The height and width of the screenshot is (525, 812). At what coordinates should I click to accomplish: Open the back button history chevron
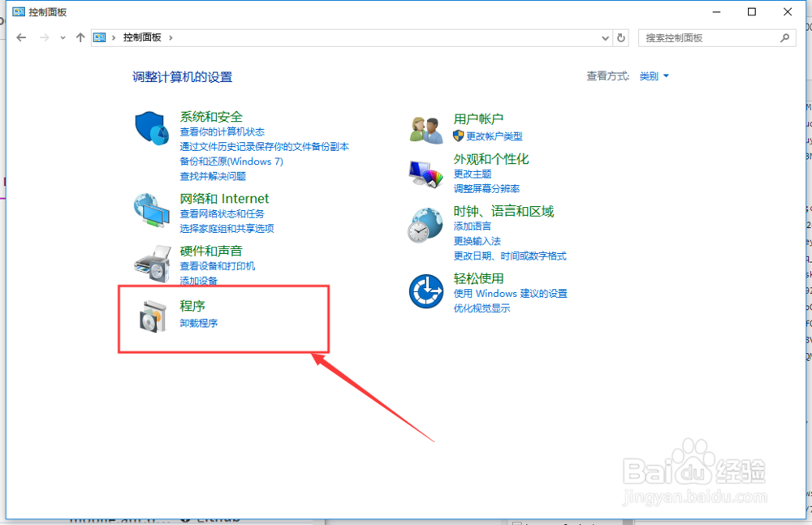click(x=62, y=37)
